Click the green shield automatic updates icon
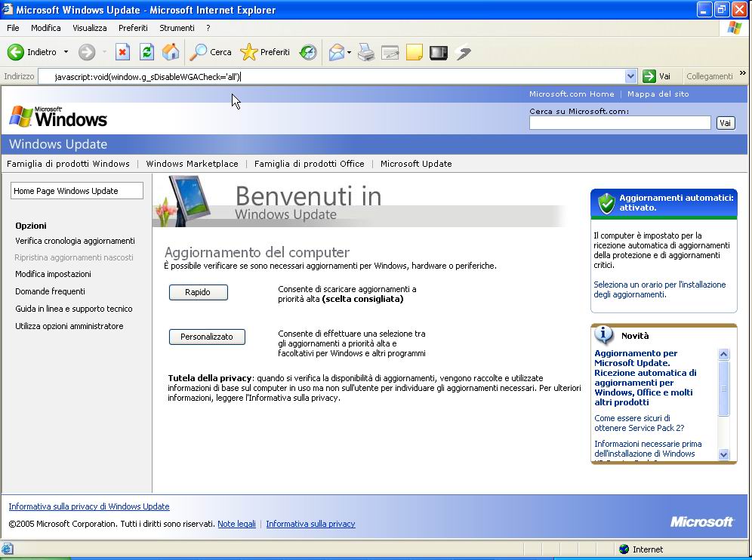The height and width of the screenshot is (560, 752). pos(607,203)
